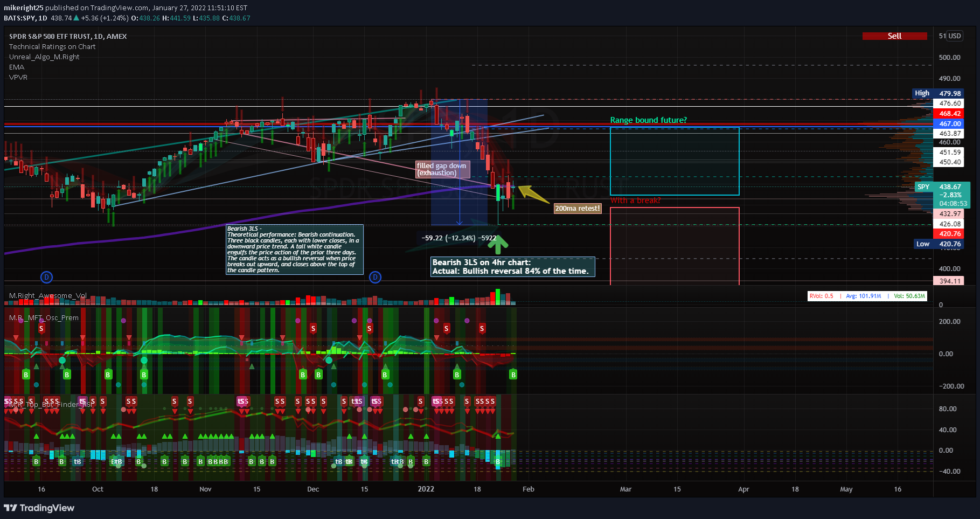
Task: Click the red 468.42 price label
Action: [x=949, y=114]
